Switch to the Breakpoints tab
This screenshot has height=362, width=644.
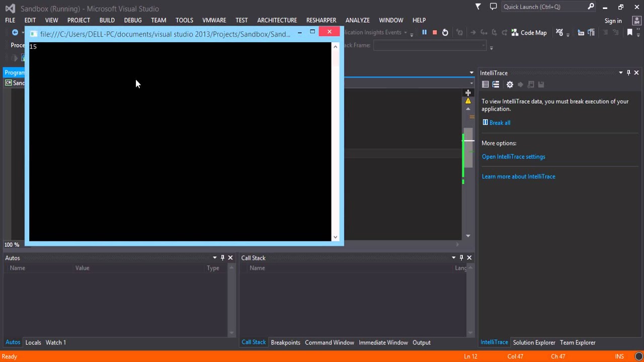click(x=285, y=342)
